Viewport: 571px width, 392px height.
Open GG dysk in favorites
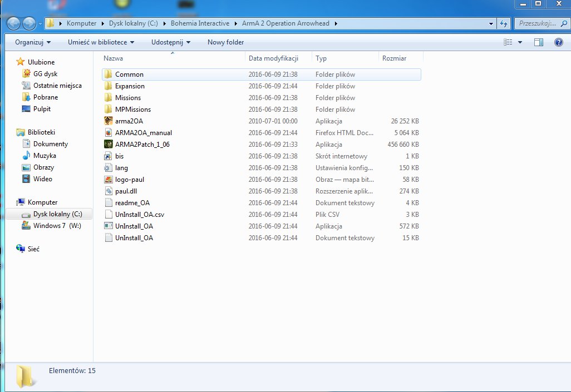click(45, 73)
